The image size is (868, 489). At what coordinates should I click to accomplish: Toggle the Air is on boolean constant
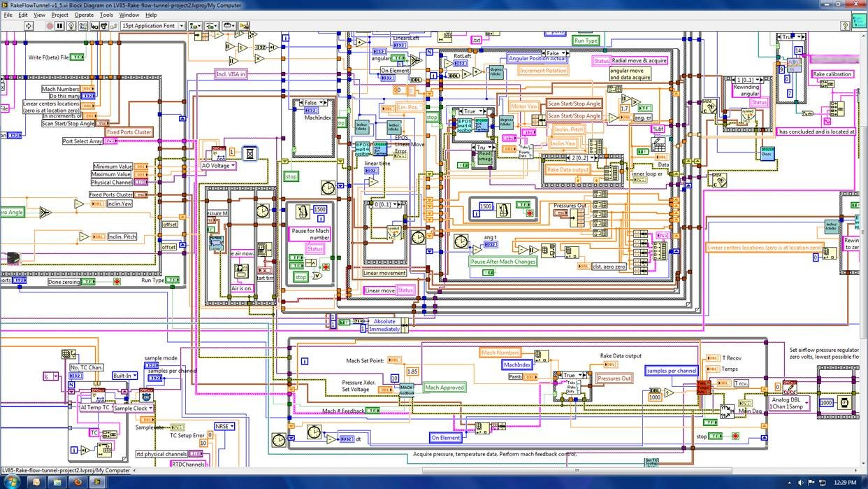pyautogui.click(x=243, y=288)
